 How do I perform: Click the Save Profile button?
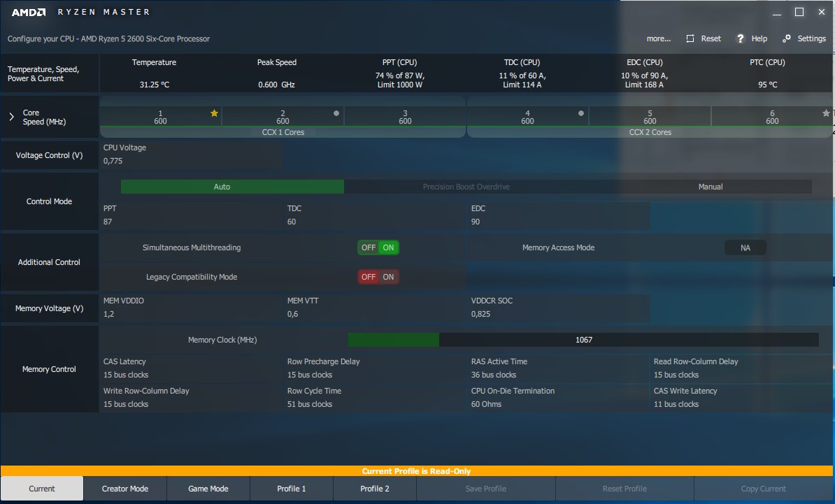[485, 489]
